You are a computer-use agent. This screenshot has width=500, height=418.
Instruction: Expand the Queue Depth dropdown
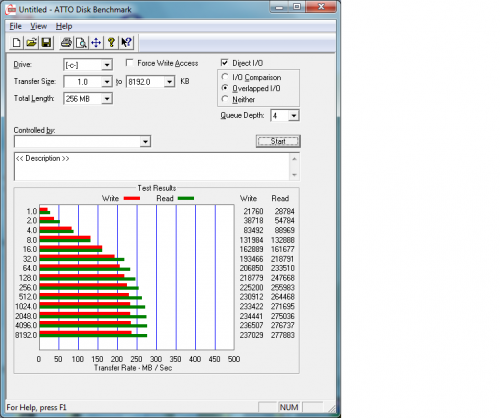pyautogui.click(x=294, y=116)
